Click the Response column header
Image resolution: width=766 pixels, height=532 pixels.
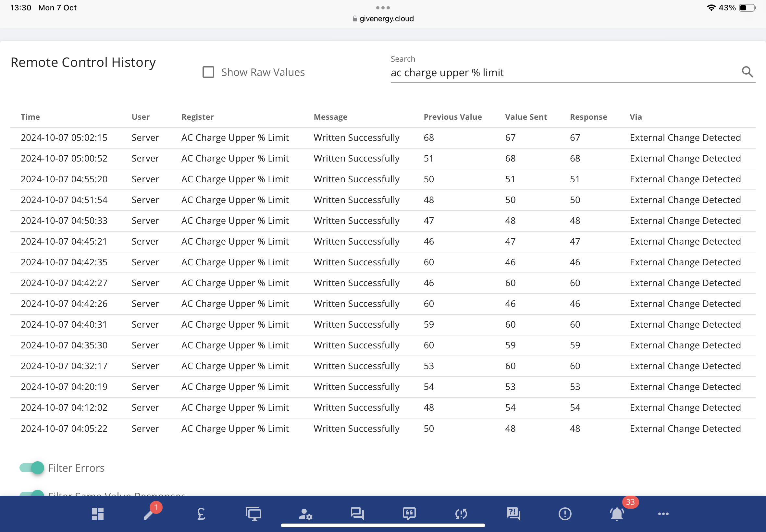coord(588,117)
